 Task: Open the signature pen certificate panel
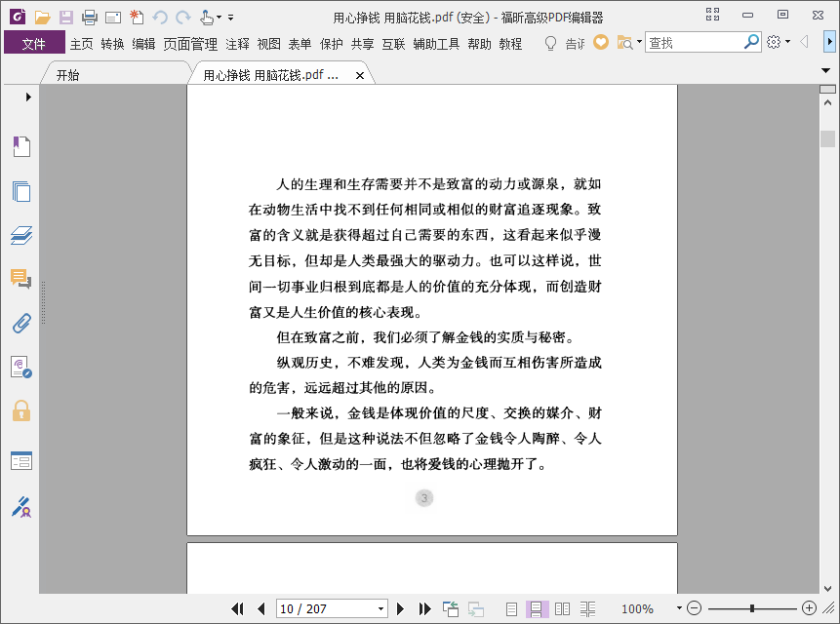pyautogui.click(x=21, y=507)
